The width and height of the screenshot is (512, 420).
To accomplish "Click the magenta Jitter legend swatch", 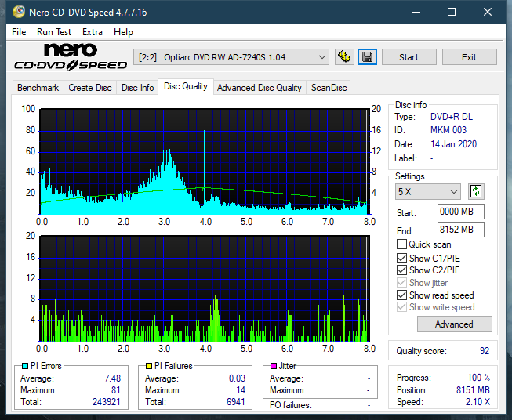I will pyautogui.click(x=274, y=366).
